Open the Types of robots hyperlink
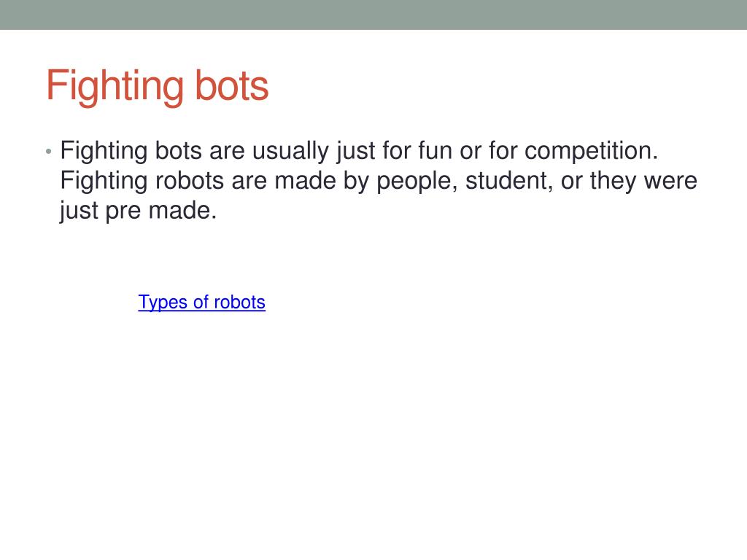The image size is (747, 560). click(x=201, y=303)
